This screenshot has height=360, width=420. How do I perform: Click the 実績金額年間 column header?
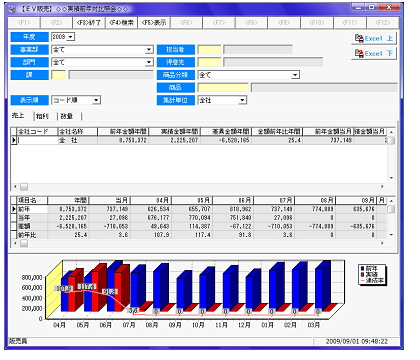tap(174, 132)
